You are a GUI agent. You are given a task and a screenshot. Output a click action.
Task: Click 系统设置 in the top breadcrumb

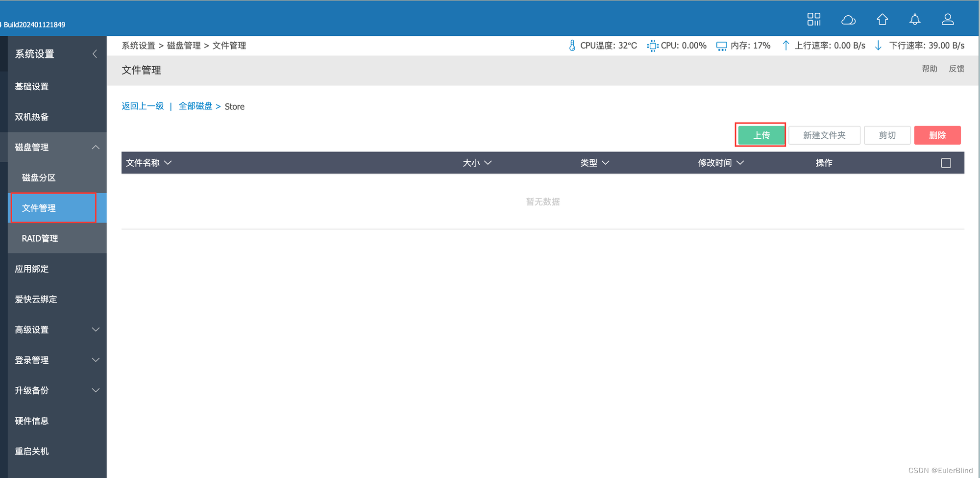[138, 46]
